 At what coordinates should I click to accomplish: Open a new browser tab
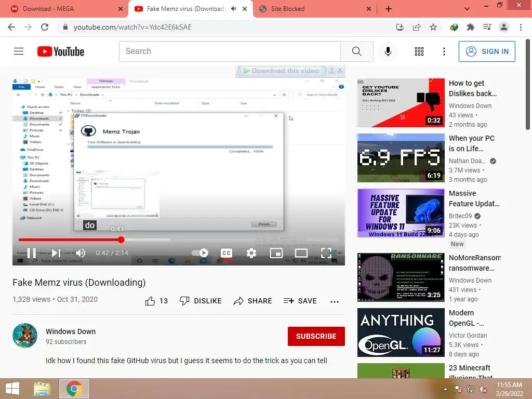tap(389, 9)
